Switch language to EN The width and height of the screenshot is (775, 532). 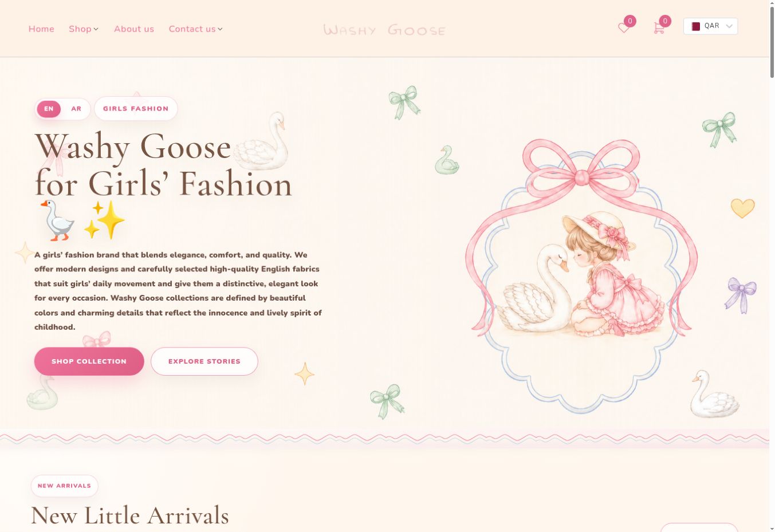tap(49, 109)
